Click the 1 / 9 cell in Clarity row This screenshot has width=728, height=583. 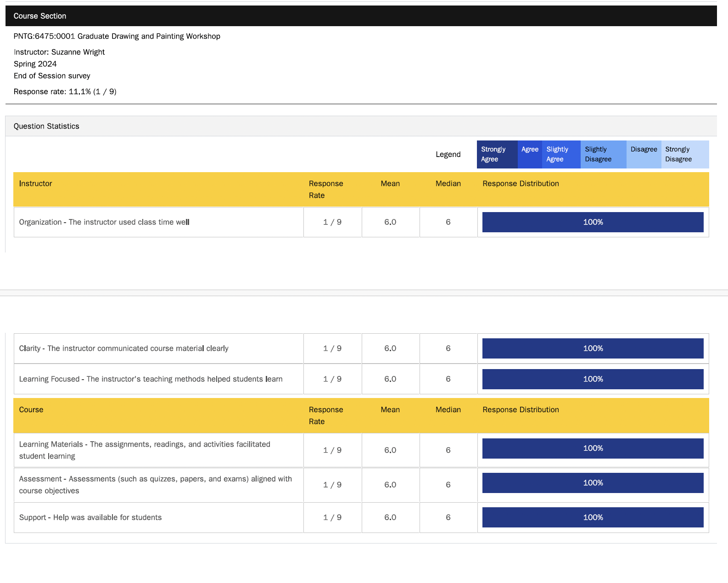pos(332,348)
